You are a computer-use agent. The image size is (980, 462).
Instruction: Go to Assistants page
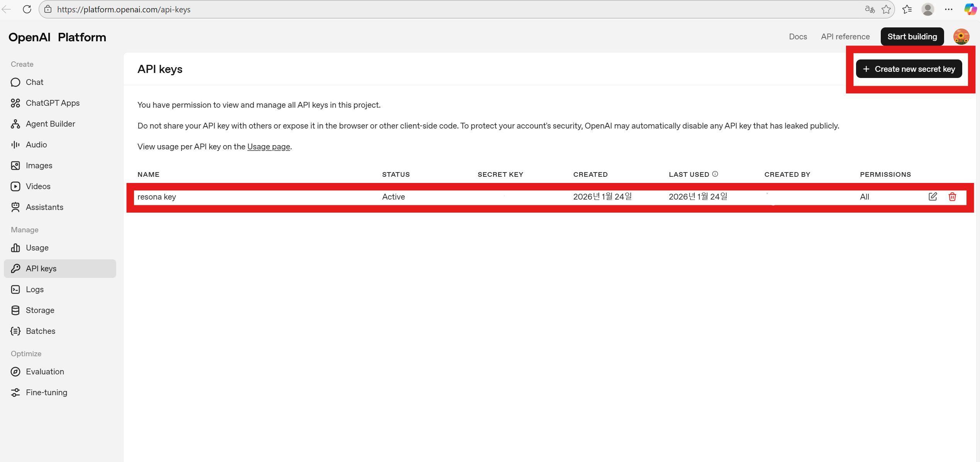click(x=60, y=207)
